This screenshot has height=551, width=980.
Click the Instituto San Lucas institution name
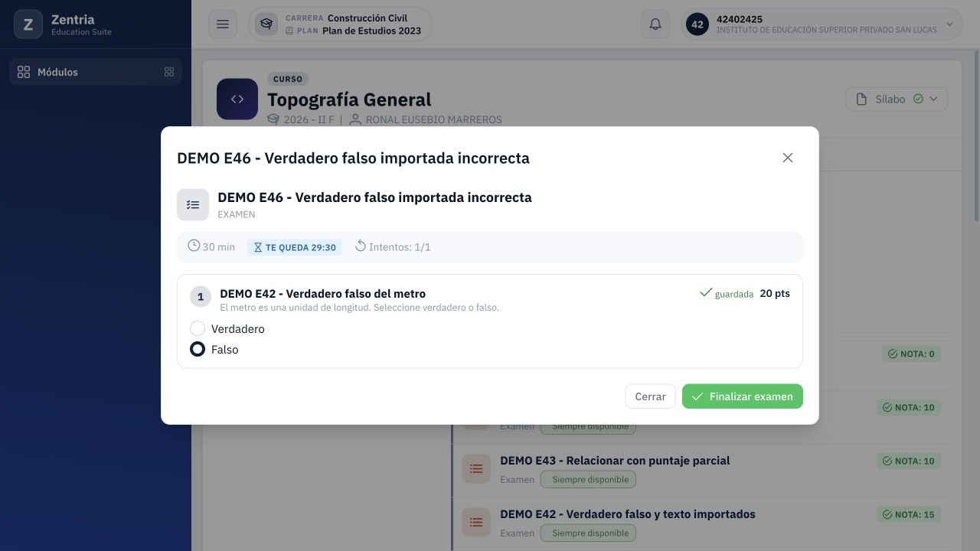(827, 30)
